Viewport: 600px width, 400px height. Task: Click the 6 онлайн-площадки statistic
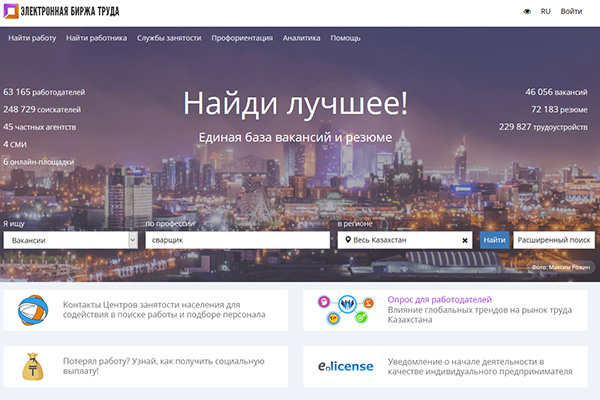39,162
